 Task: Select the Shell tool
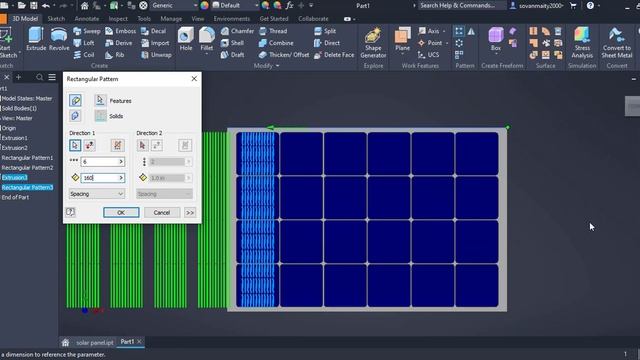(232, 43)
